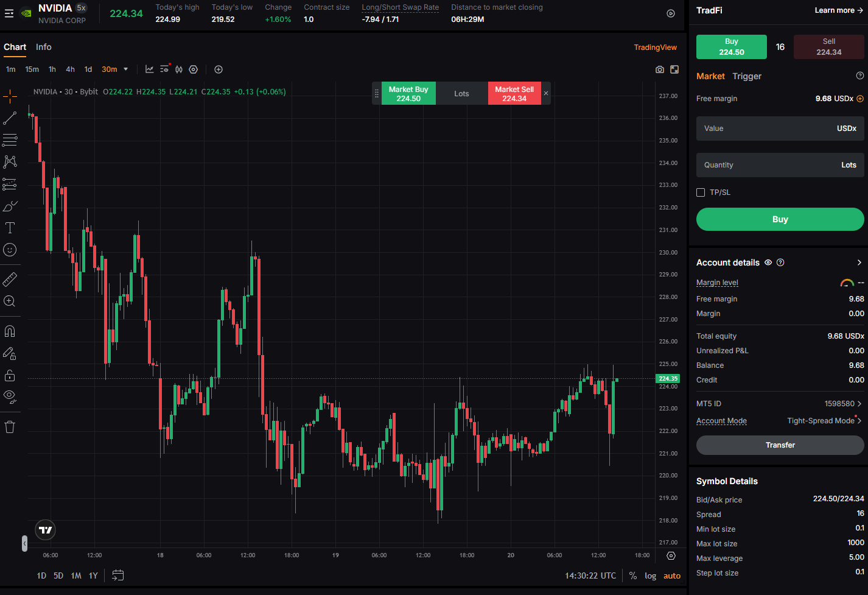Image resolution: width=868 pixels, height=595 pixels.
Task: Open time axis settings gear icon
Action: 671,555
